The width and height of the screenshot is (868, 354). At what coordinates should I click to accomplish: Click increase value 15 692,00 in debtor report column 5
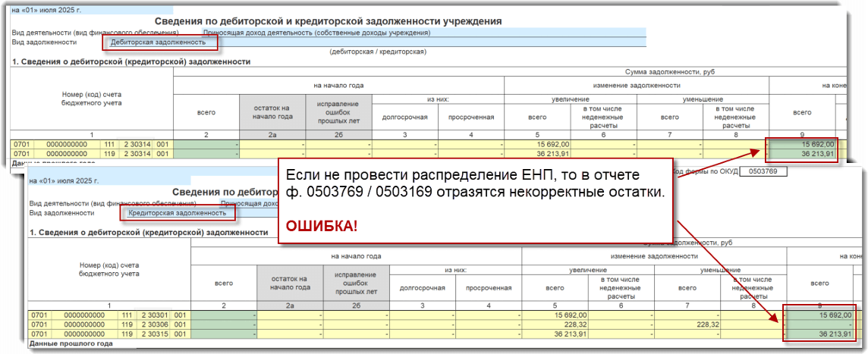(x=537, y=144)
